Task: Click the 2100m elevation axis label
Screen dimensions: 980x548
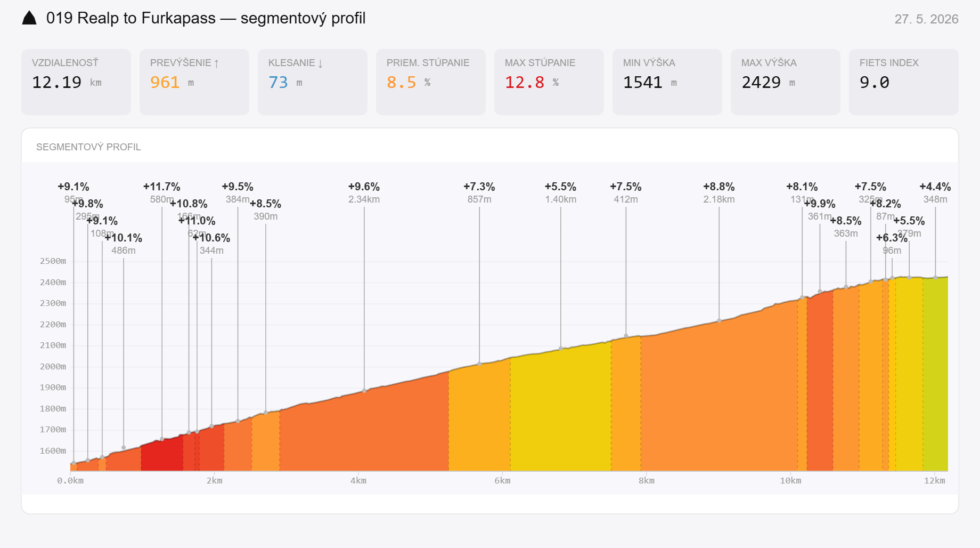Action: point(53,345)
